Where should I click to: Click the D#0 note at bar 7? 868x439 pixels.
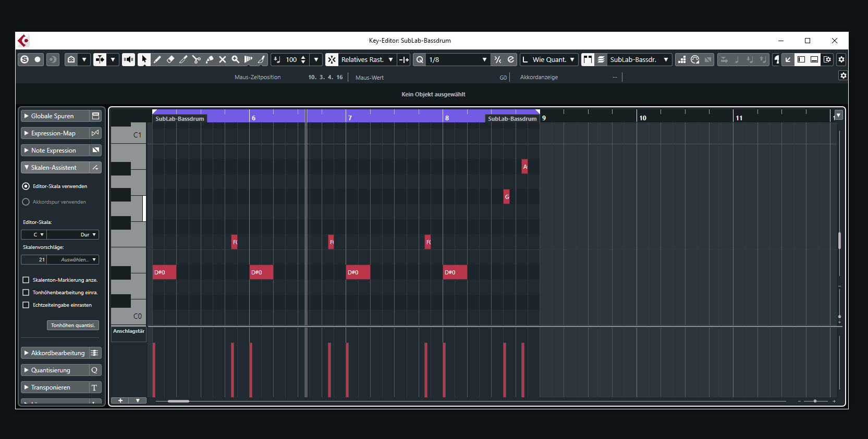point(358,272)
